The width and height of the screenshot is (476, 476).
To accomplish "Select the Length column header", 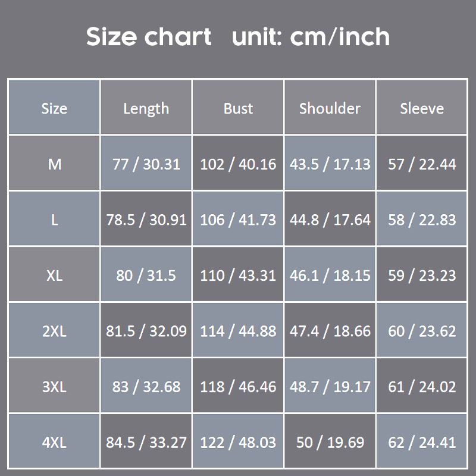I will pos(146,108).
